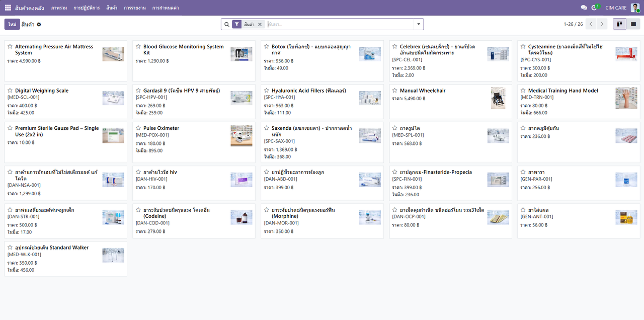
Task: Click the 1-26 / 26 pager counter
Action: (573, 24)
